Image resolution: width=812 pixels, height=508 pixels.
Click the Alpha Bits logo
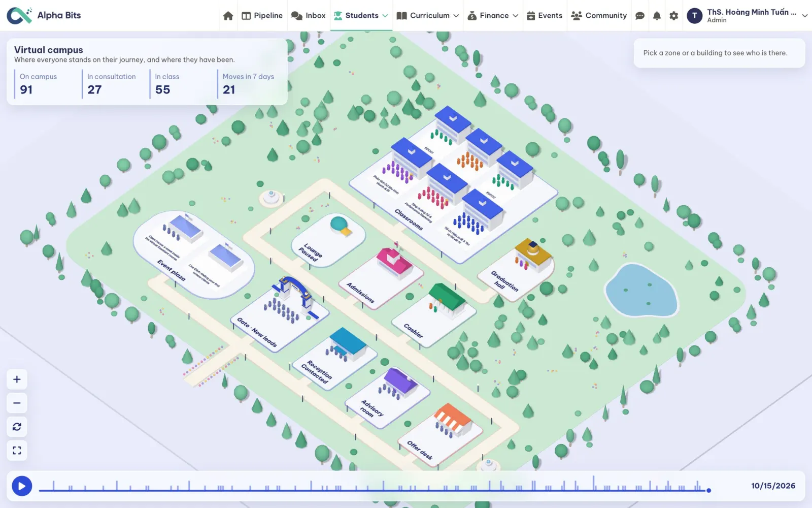pos(44,15)
